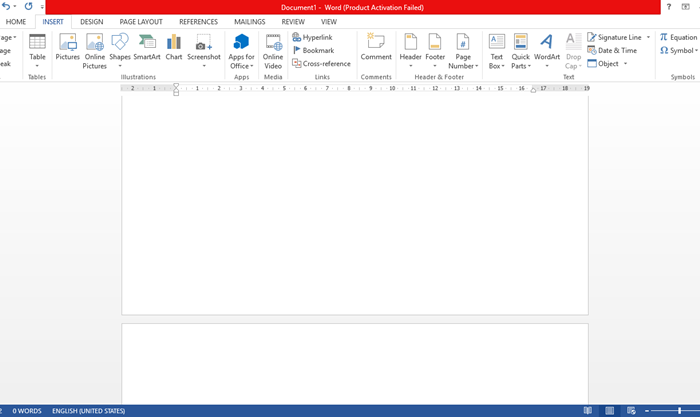Image resolution: width=700 pixels, height=417 pixels.
Task: Expand the Undo history dropdown
Action: (15, 6)
